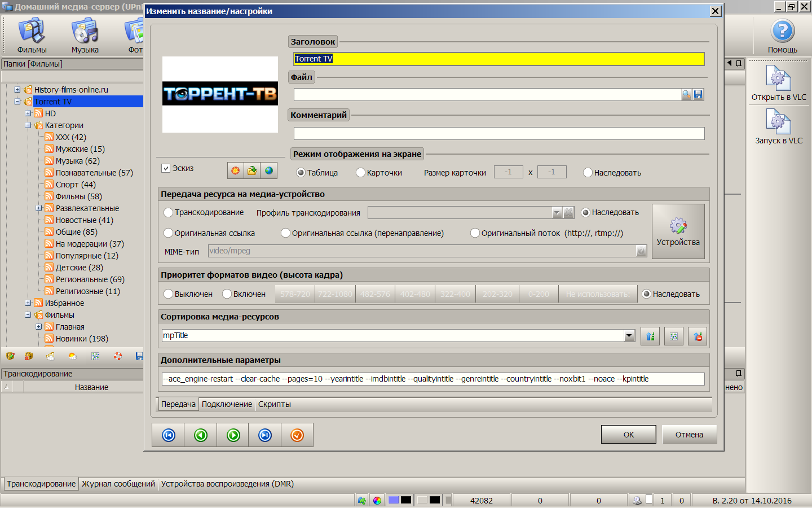Click the floppy disk save icon in Файл row
This screenshot has height=508, width=812.
tap(699, 95)
